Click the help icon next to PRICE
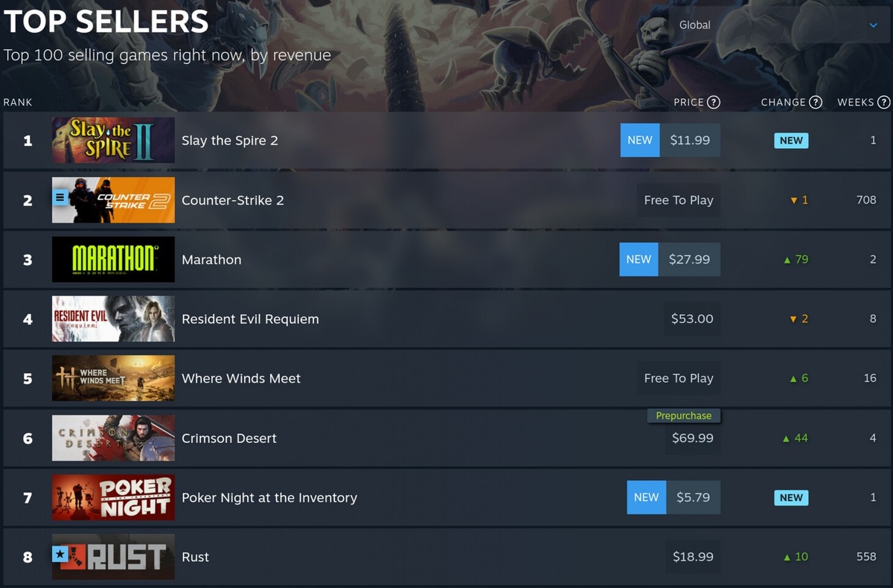893x588 pixels. click(714, 102)
